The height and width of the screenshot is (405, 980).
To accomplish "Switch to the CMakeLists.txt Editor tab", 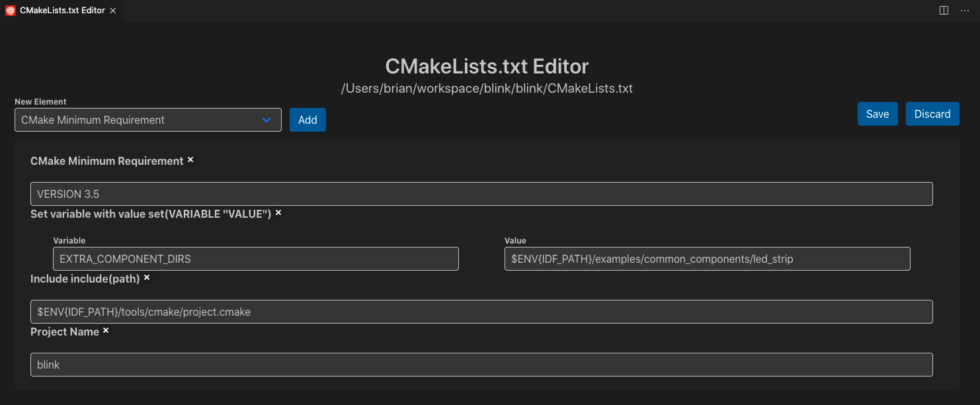I will [60, 10].
